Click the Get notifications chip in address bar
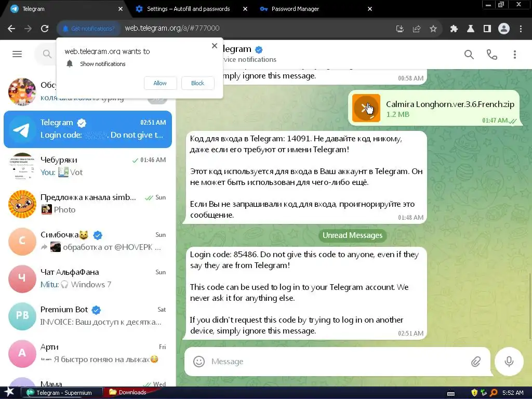The image size is (532, 399). click(x=88, y=29)
